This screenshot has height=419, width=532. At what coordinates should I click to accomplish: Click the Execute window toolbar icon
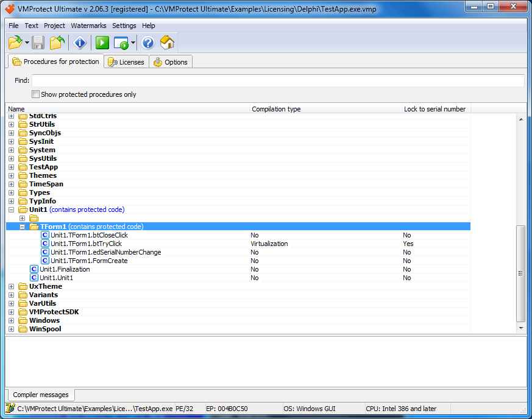tap(121, 43)
